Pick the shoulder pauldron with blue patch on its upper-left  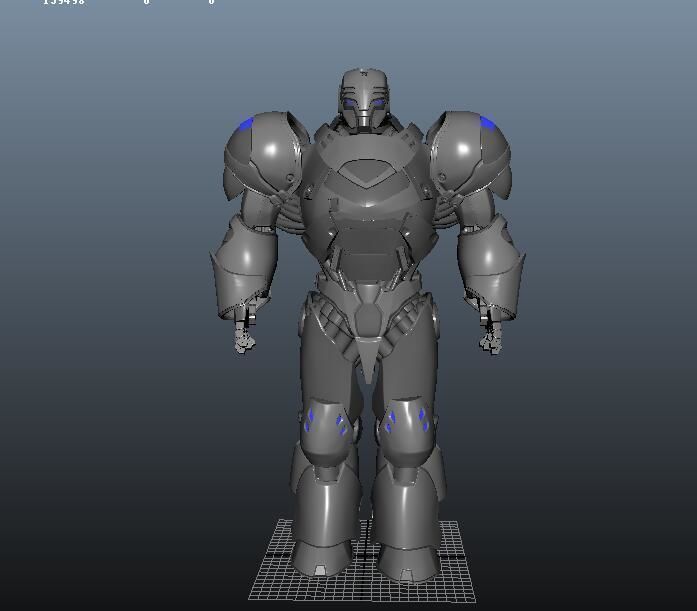[x=266, y=156]
